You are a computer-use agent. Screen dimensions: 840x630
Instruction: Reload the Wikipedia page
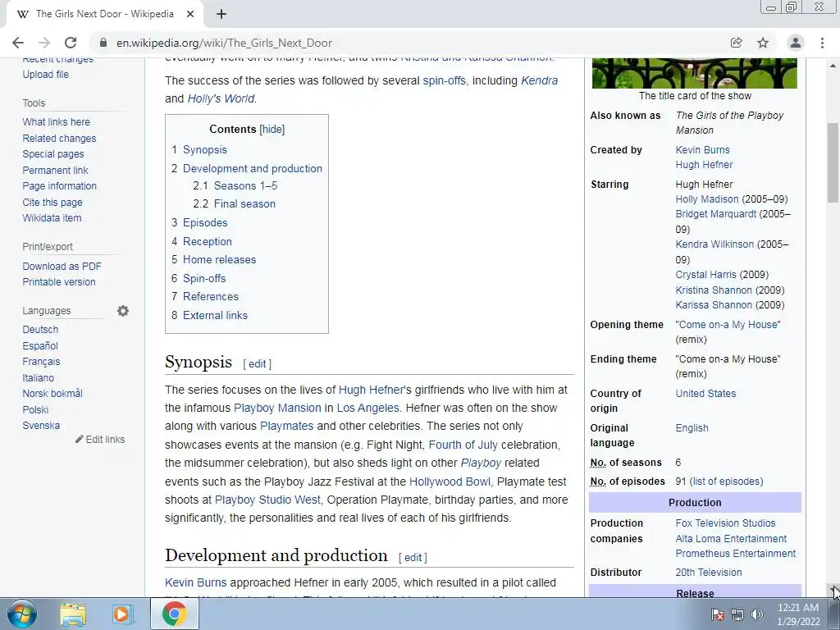tap(71, 43)
